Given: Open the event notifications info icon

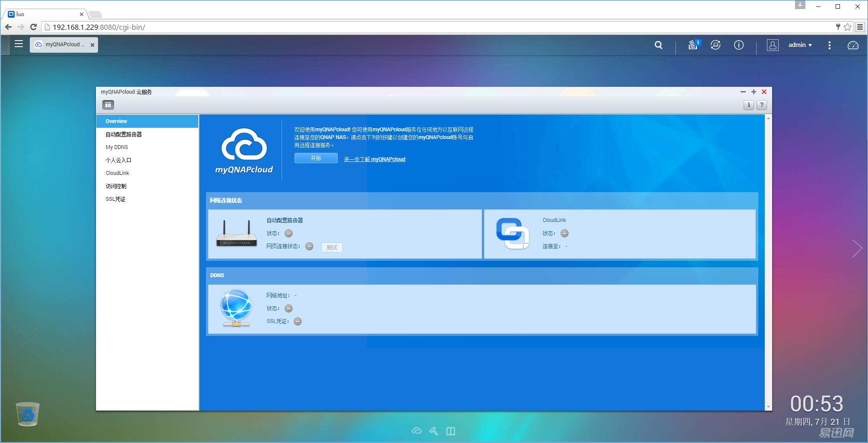Looking at the screenshot, I should coord(739,45).
